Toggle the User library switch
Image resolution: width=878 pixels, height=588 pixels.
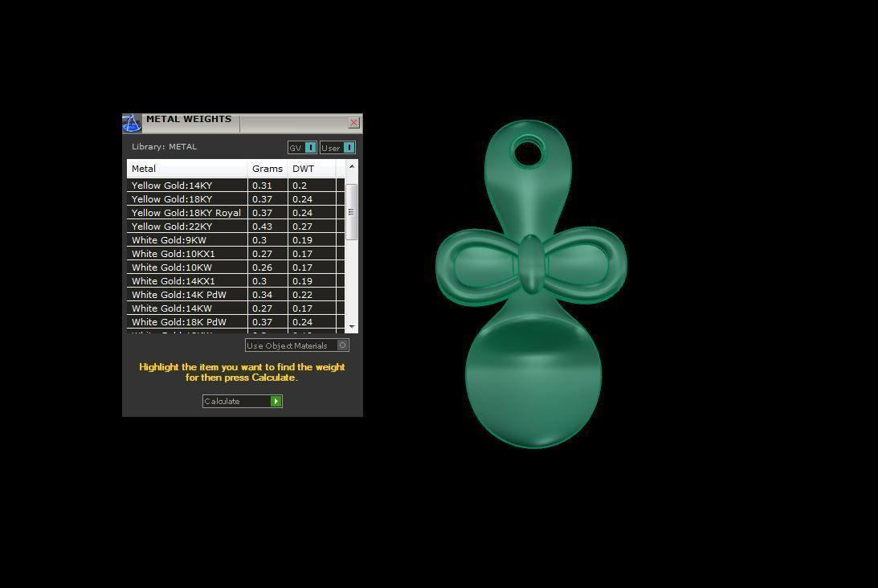[337, 148]
